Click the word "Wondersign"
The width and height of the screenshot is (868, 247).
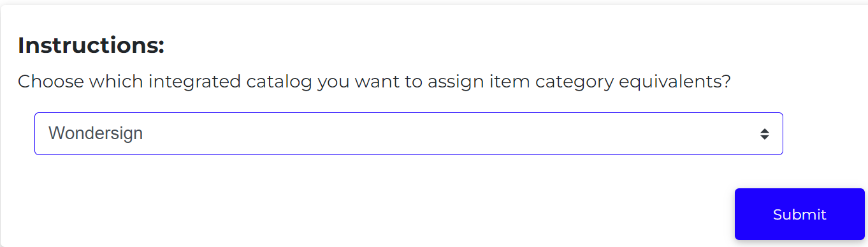96,133
